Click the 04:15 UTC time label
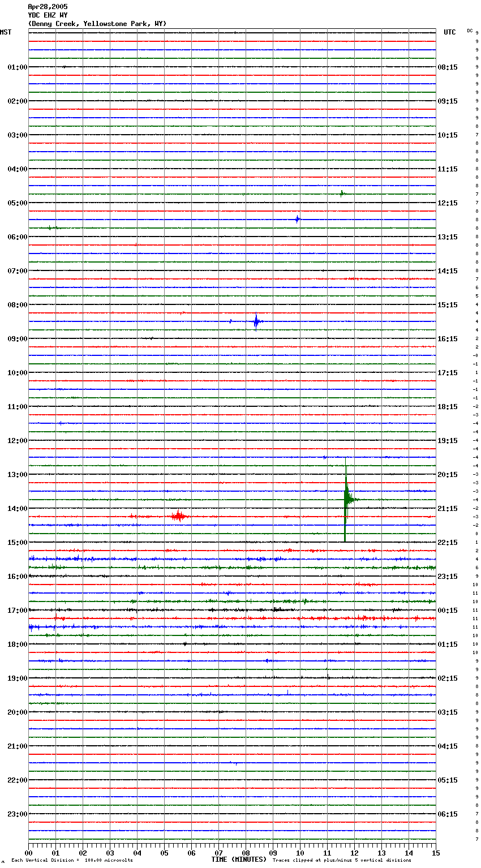This screenshot has height=868, width=481. click(x=448, y=746)
